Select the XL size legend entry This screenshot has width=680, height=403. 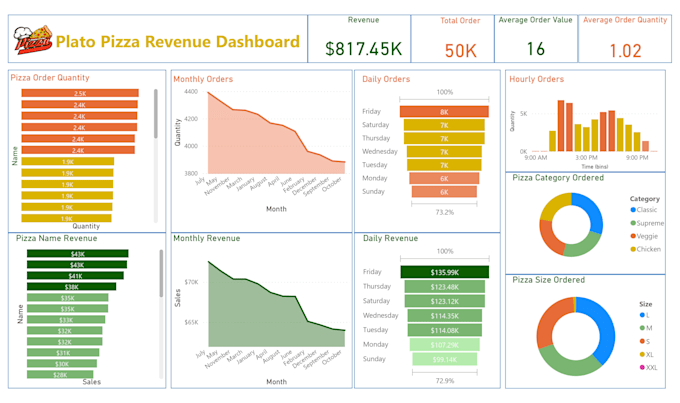pyautogui.click(x=647, y=354)
